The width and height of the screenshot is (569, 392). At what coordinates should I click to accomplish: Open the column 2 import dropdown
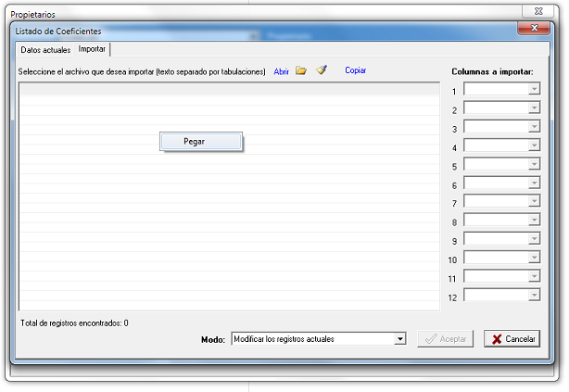pos(534,108)
